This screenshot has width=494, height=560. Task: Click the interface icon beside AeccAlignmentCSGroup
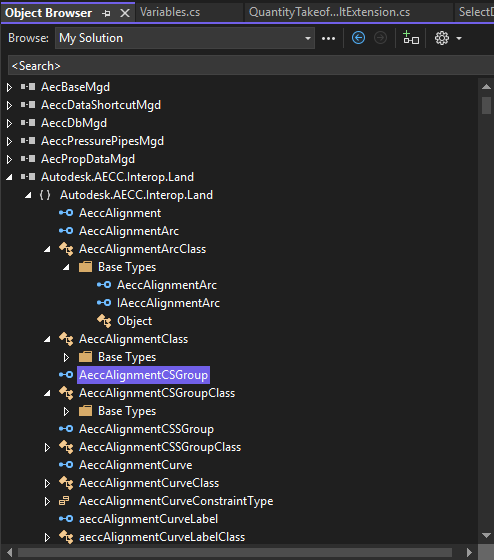(66, 375)
